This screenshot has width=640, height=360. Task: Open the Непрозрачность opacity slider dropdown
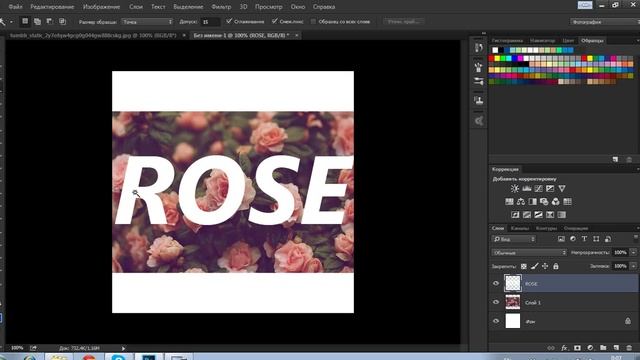633,253
